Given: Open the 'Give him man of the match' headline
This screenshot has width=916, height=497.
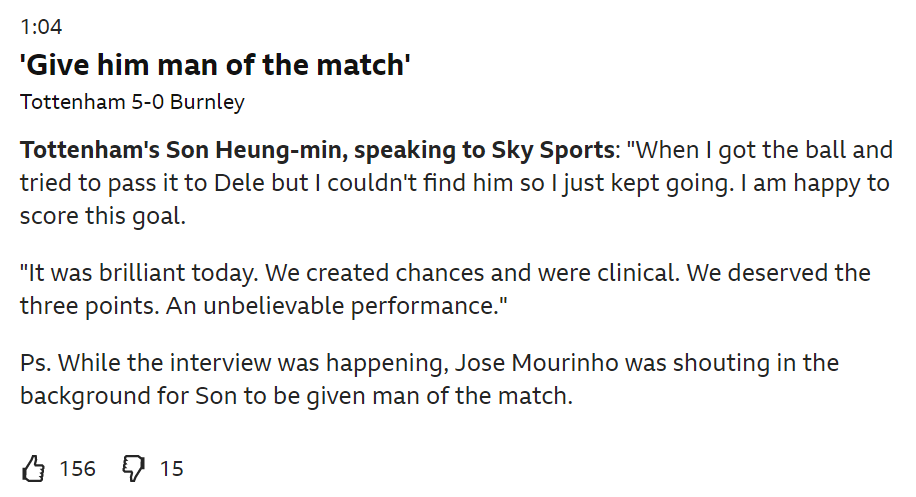Looking at the screenshot, I should 215,64.
